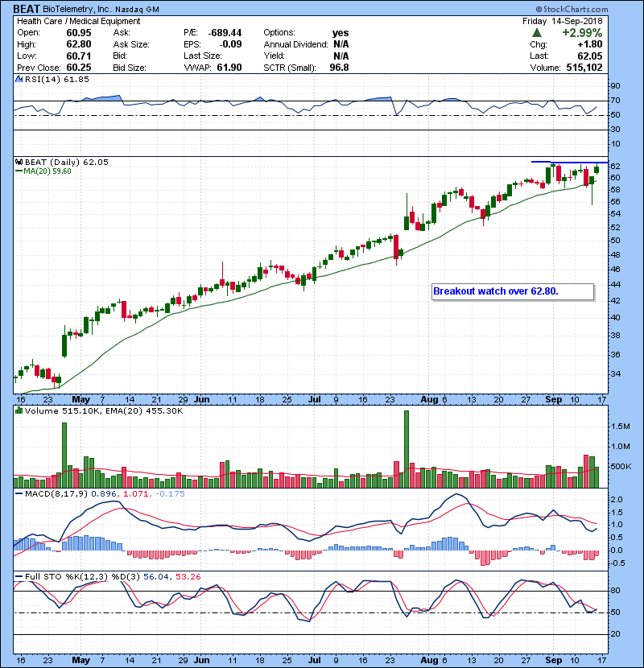Click the stochastic %D value 53.26

[x=188, y=577]
